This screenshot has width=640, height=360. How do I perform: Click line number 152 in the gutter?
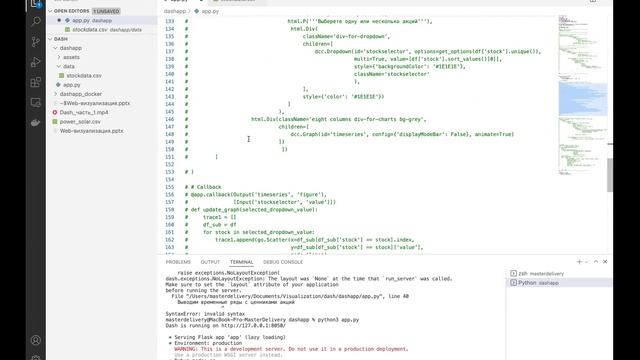point(169,164)
